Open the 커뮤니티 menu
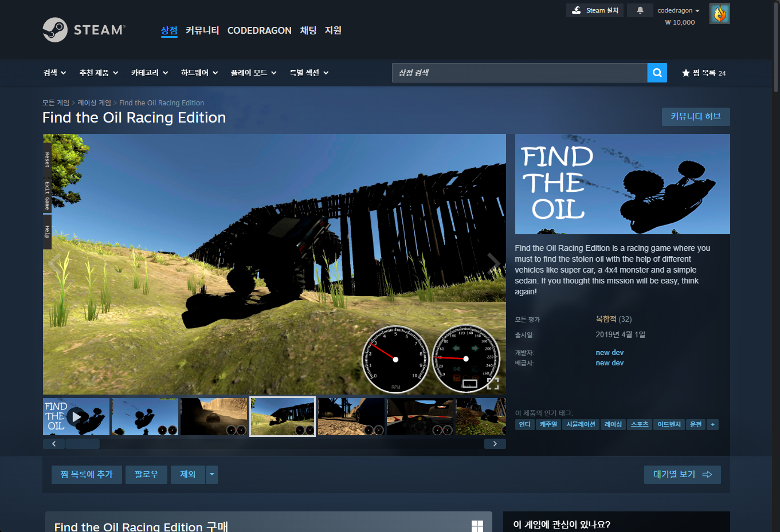780x532 pixels. pos(202,30)
